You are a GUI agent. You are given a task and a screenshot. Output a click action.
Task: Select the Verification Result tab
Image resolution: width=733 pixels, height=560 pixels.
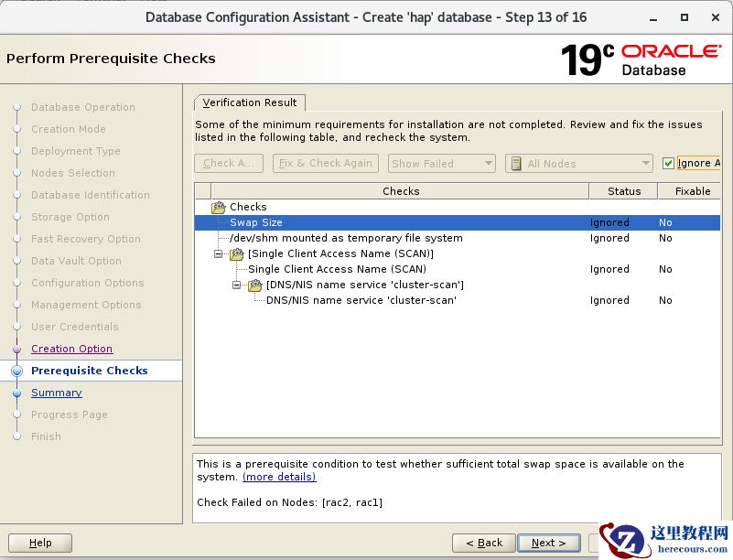[250, 102]
